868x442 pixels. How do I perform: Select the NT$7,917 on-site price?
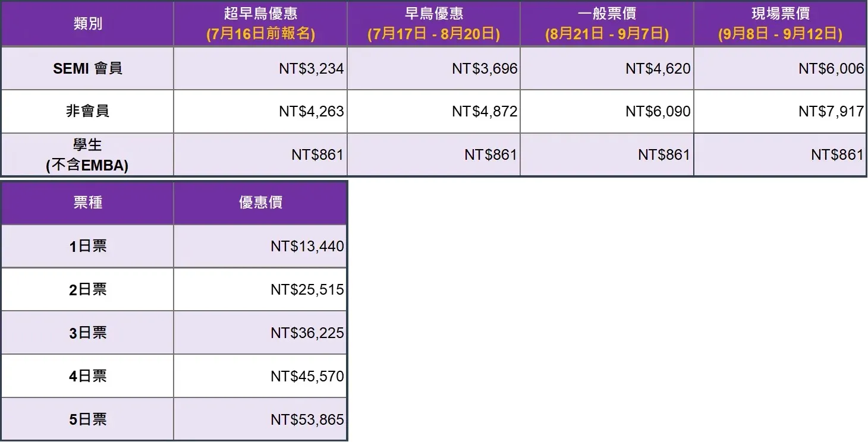[x=780, y=111]
